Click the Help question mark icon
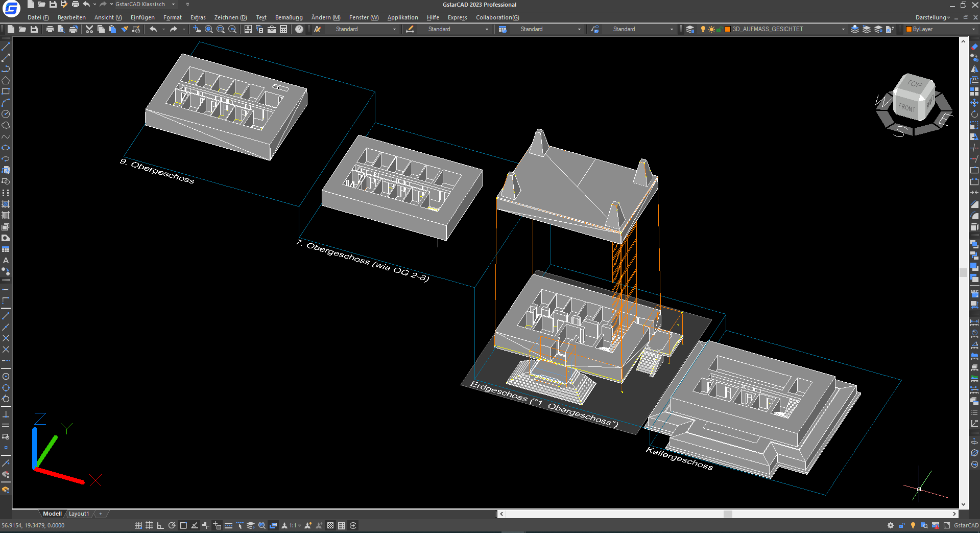 pos(299,30)
